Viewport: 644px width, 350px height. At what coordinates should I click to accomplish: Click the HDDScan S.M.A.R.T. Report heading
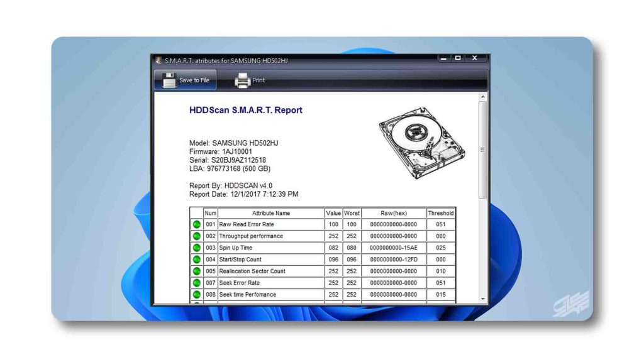pyautogui.click(x=246, y=110)
